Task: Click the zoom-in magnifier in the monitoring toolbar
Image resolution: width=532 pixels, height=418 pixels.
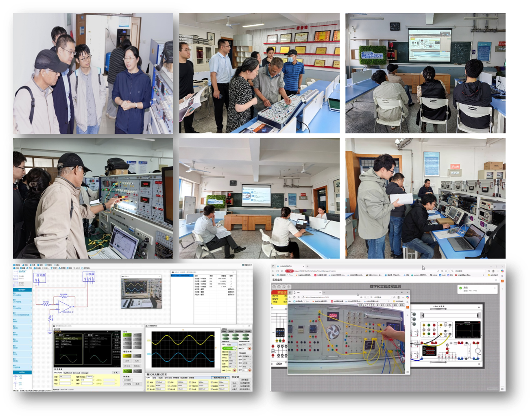Action: click(x=274, y=287)
